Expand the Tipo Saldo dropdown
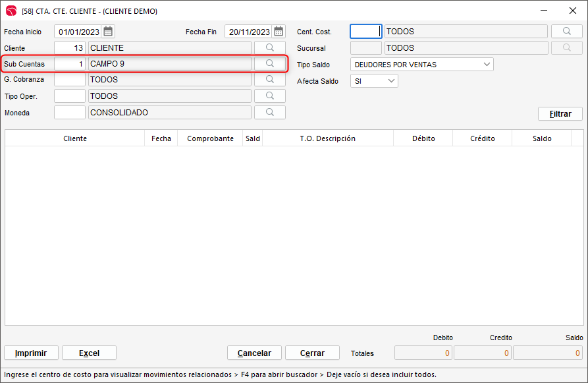The image size is (588, 383). pos(487,65)
